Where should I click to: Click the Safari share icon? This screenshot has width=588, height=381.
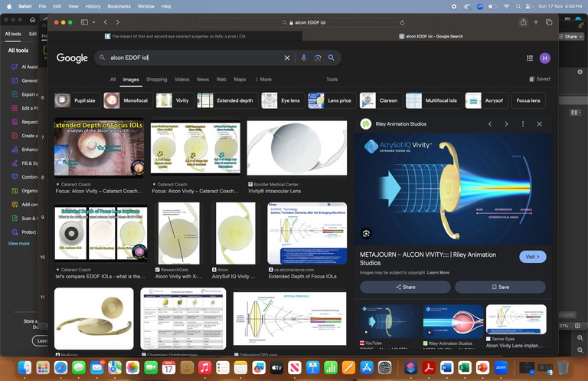pos(523,22)
